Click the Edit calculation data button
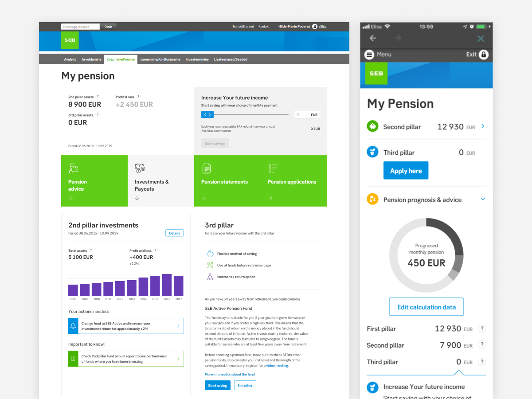 point(426,307)
